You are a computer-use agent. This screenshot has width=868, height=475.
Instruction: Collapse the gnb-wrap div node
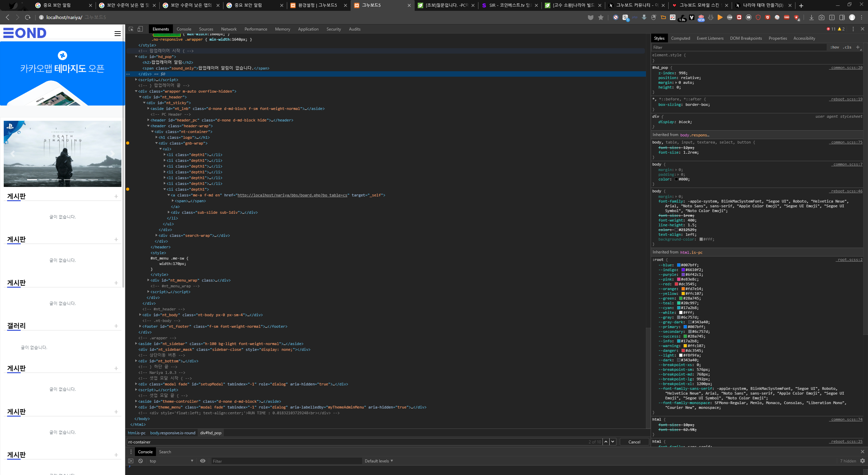click(x=157, y=143)
